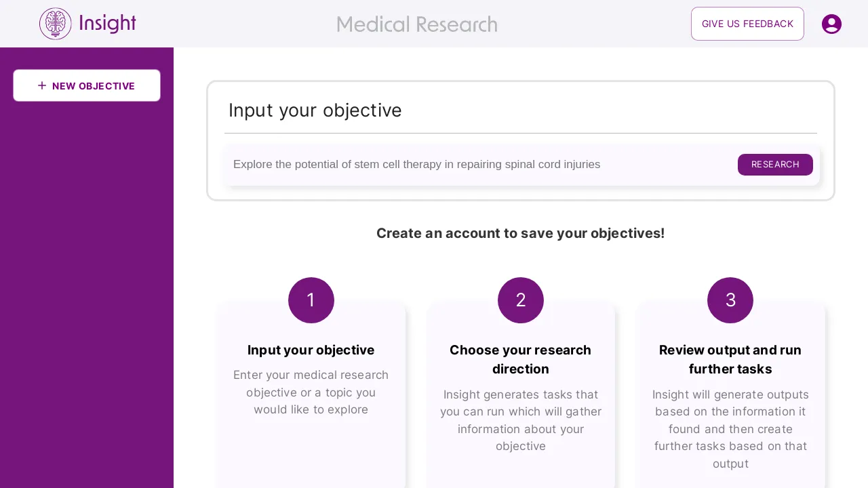Click the Research button

[775, 165]
